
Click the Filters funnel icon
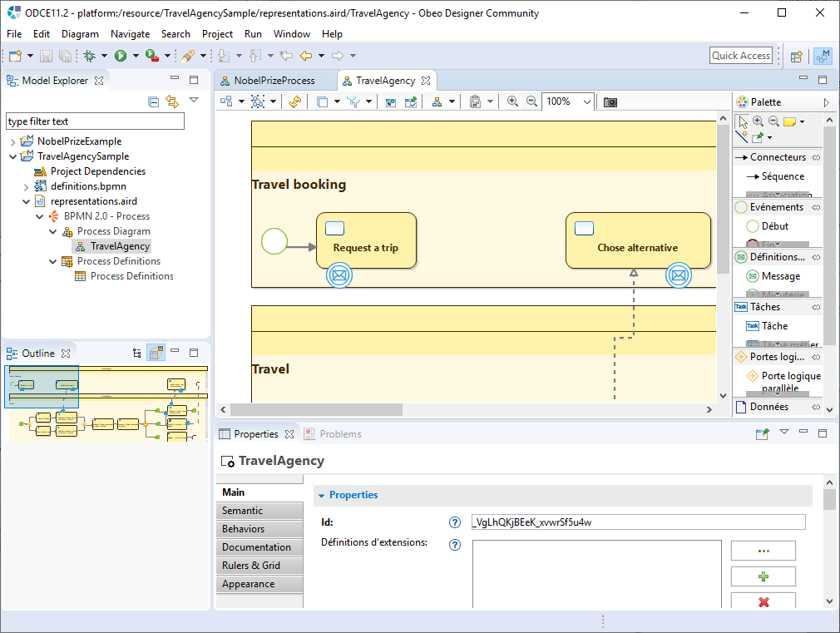point(353,101)
